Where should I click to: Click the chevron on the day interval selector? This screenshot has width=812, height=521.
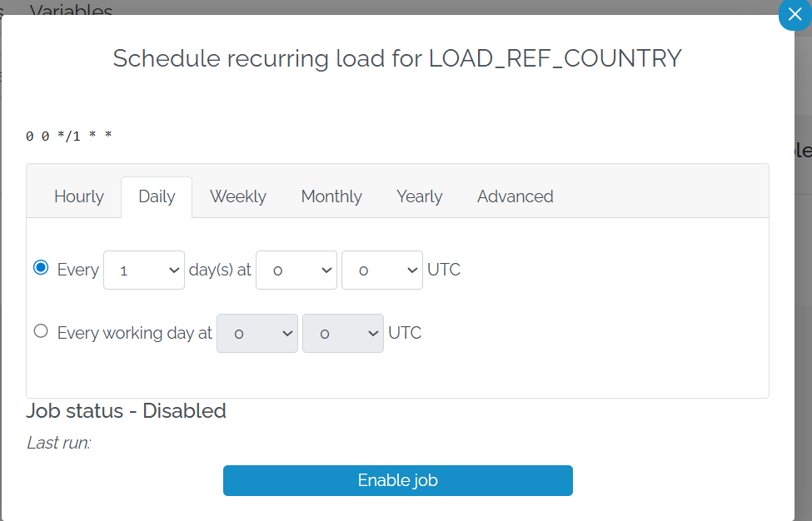pyautogui.click(x=175, y=270)
